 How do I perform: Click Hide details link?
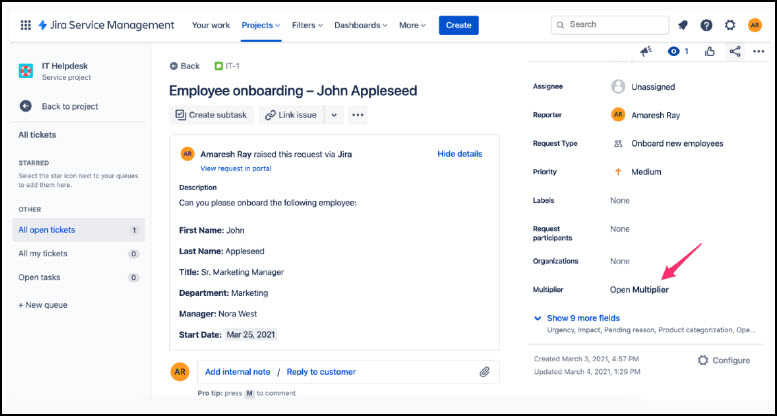(x=459, y=154)
